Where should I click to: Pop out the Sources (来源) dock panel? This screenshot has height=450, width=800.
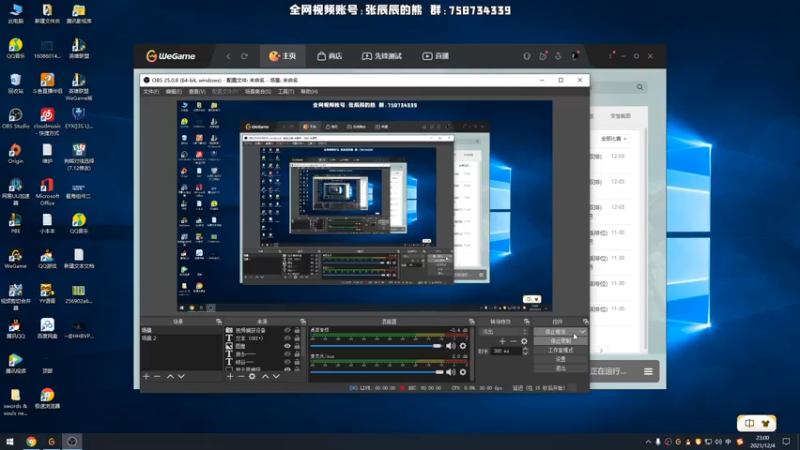(x=303, y=321)
